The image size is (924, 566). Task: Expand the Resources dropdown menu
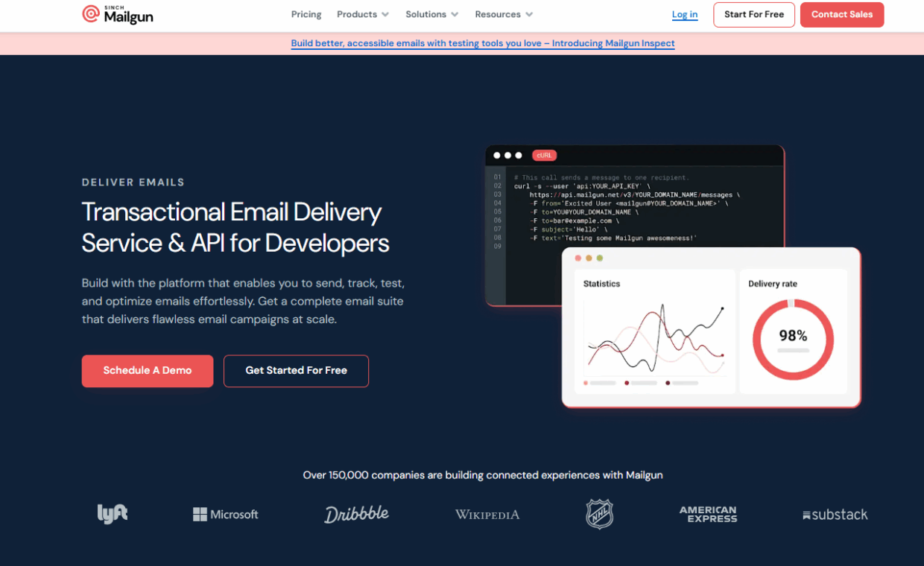coord(504,14)
